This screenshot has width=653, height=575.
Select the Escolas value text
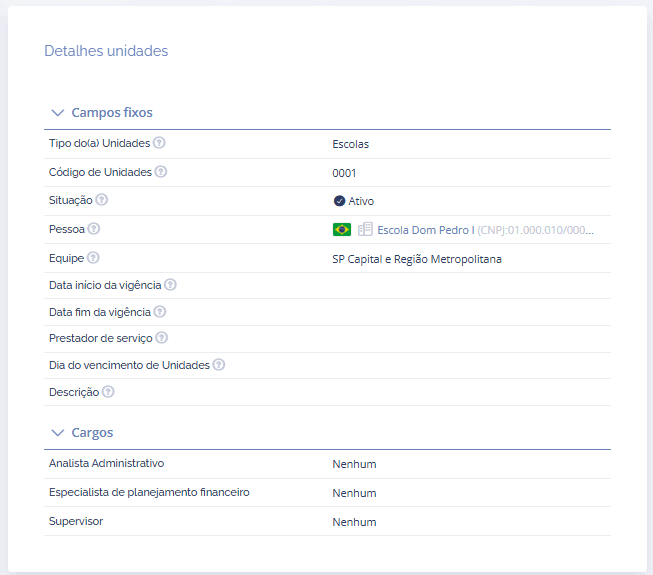tap(351, 144)
